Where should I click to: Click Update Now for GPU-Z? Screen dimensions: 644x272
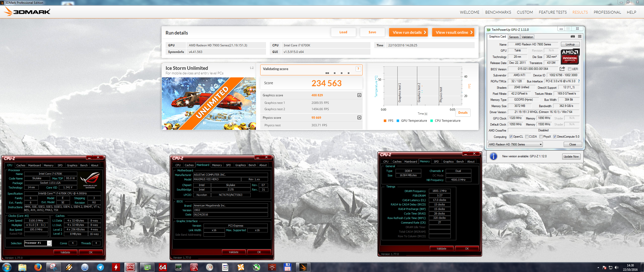point(571,157)
